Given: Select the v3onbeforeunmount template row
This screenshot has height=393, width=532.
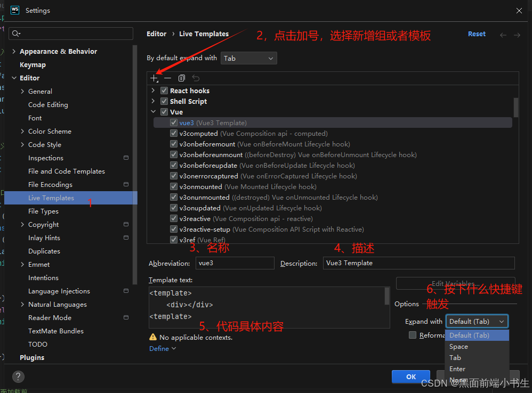Looking at the screenshot, I should pos(333,154).
